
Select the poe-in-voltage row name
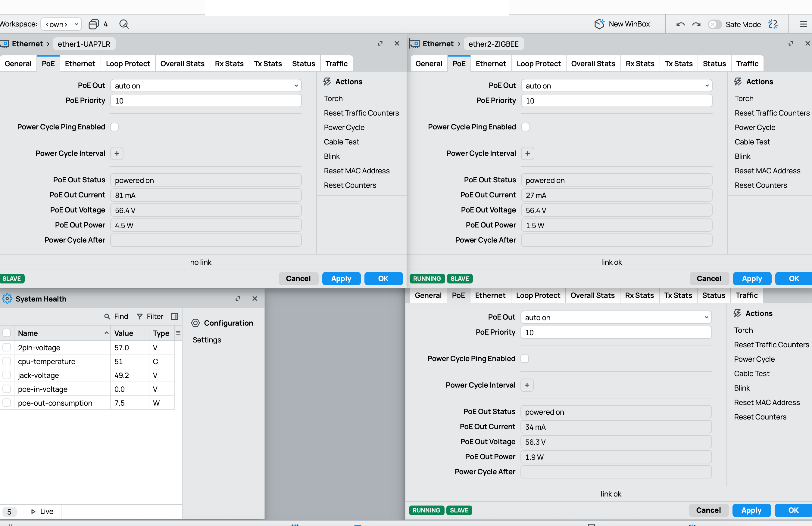click(43, 389)
